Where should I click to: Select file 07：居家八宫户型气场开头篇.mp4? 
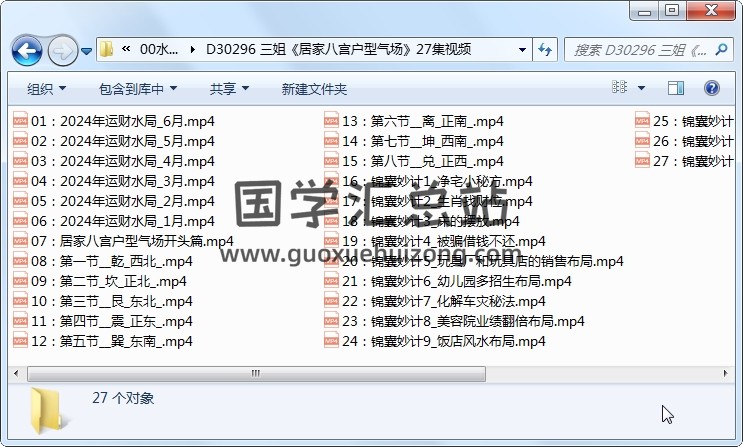[x=123, y=241]
